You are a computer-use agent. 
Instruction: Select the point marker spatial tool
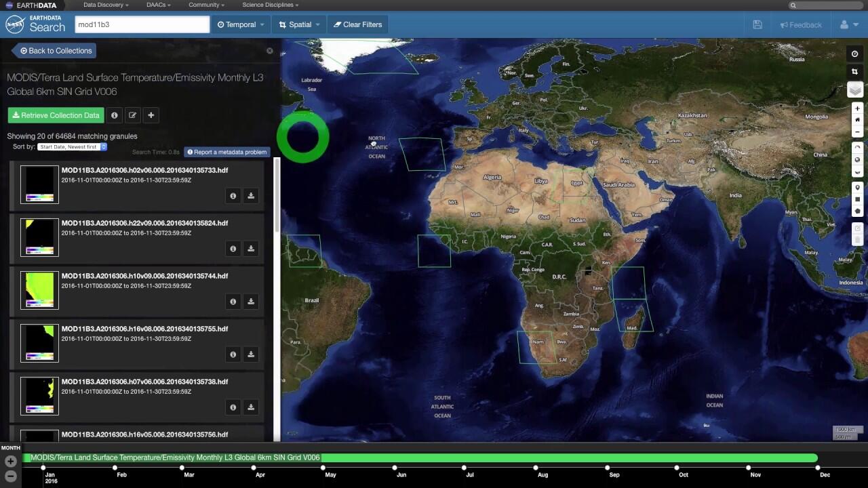click(x=857, y=188)
